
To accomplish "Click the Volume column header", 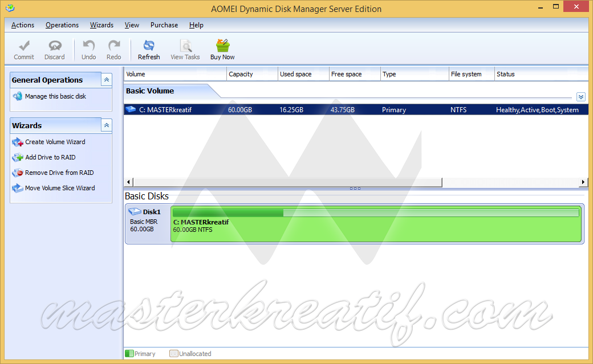I will 175,74.
